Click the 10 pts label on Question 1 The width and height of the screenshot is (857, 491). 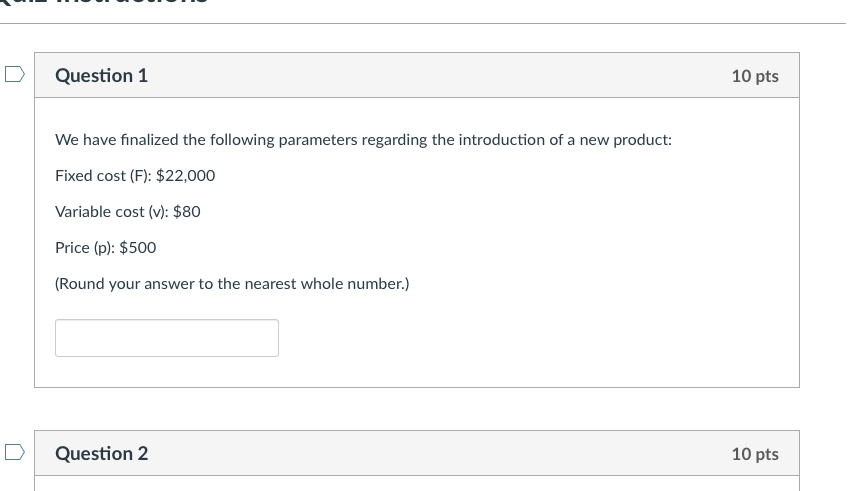point(754,76)
